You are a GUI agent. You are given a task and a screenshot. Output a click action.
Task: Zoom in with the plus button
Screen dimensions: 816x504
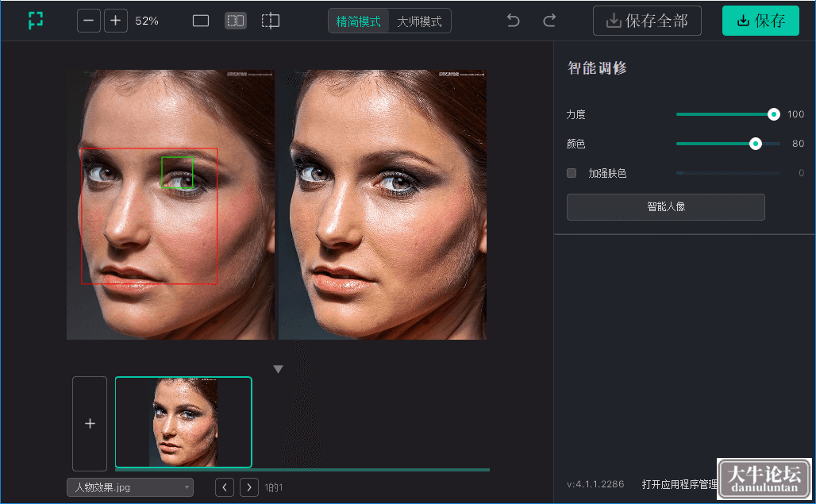point(116,21)
